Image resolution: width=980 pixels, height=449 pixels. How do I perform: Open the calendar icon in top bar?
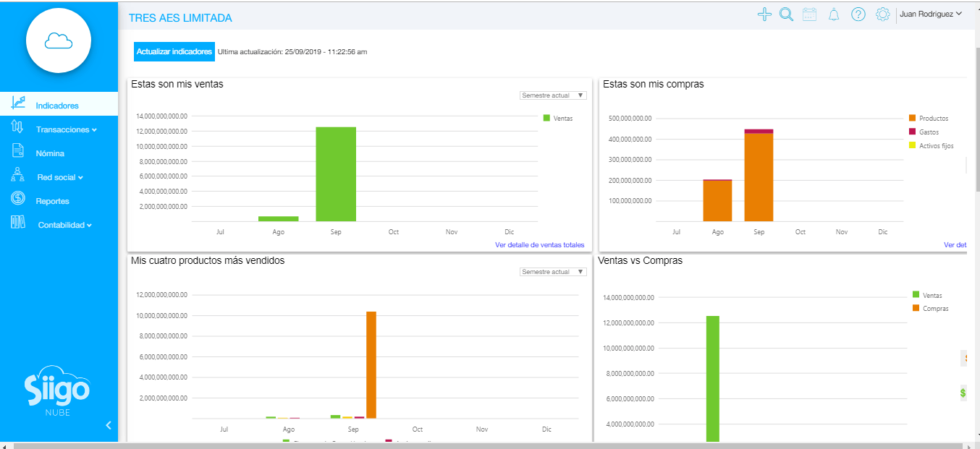pyautogui.click(x=809, y=14)
